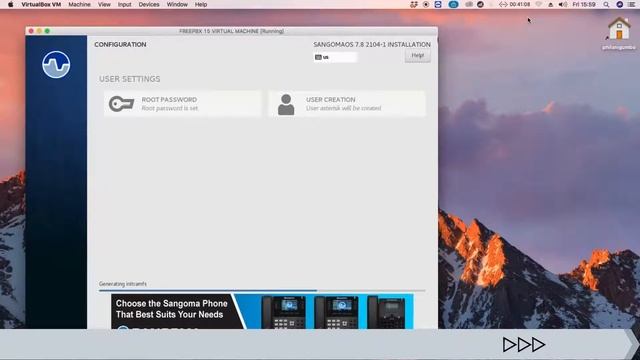Click the blue rounded menu bar icon
This screenshot has width=640, height=360.
coord(453,4)
